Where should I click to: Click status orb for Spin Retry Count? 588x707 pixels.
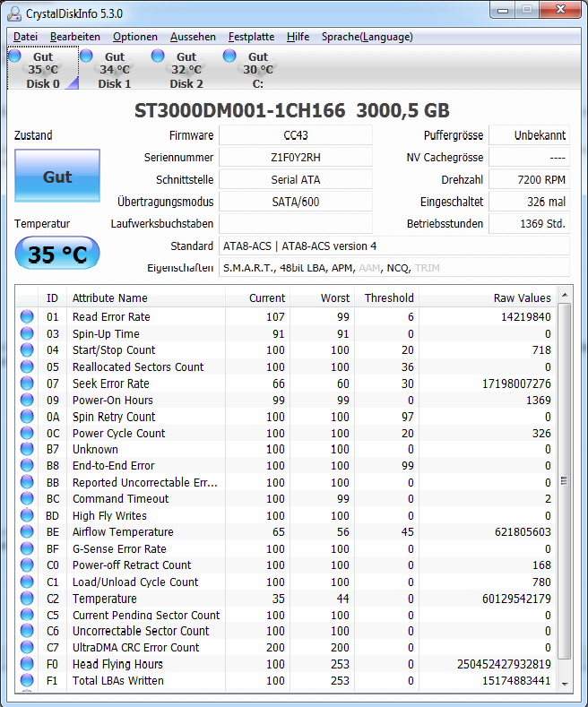click(27, 416)
